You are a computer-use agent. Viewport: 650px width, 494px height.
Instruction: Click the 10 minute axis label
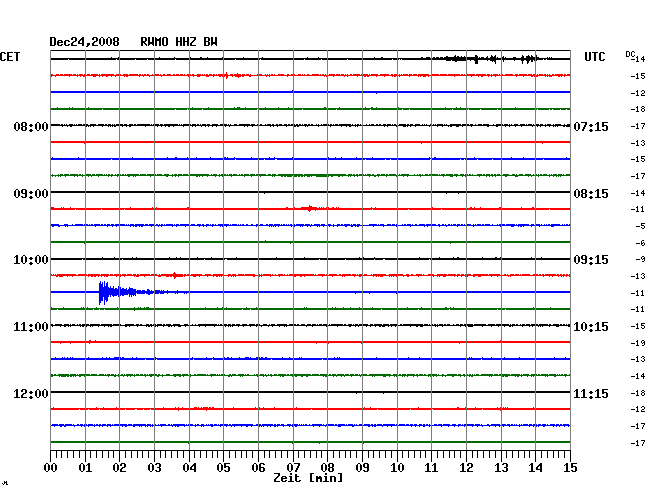tap(397, 467)
